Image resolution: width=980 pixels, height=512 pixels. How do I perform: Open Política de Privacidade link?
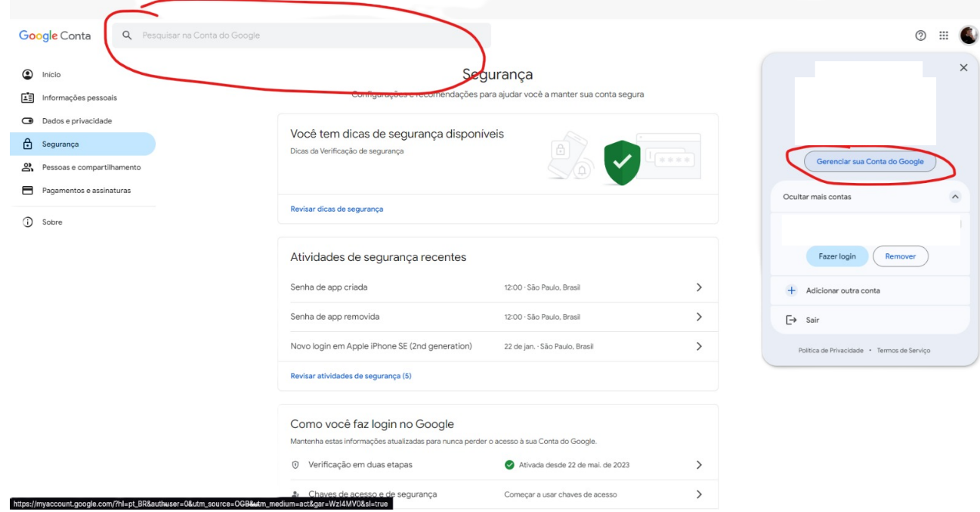[x=830, y=351]
